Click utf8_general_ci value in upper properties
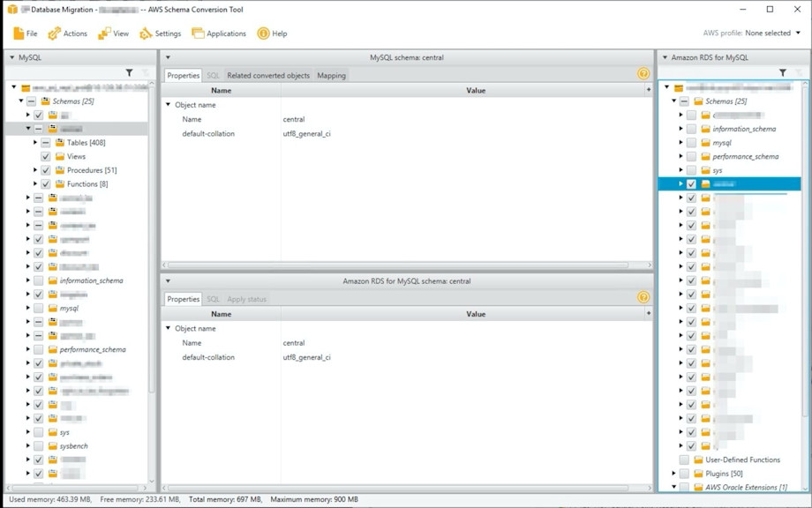Screen dimensions: 812x508 click(306, 133)
